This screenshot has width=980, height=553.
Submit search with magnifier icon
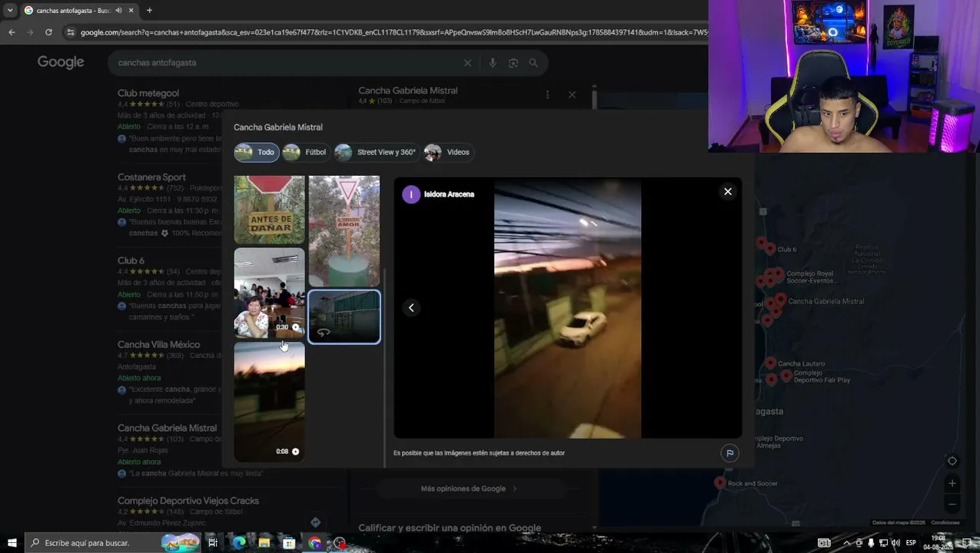533,63
